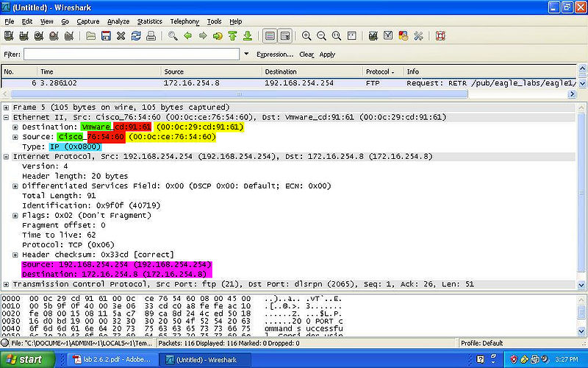Select packet 6 FTP RETR row

pyautogui.click(x=289, y=83)
